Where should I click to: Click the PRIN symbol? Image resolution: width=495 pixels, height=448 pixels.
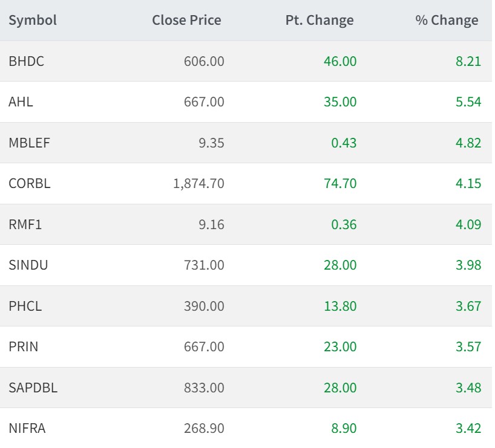[x=24, y=346]
